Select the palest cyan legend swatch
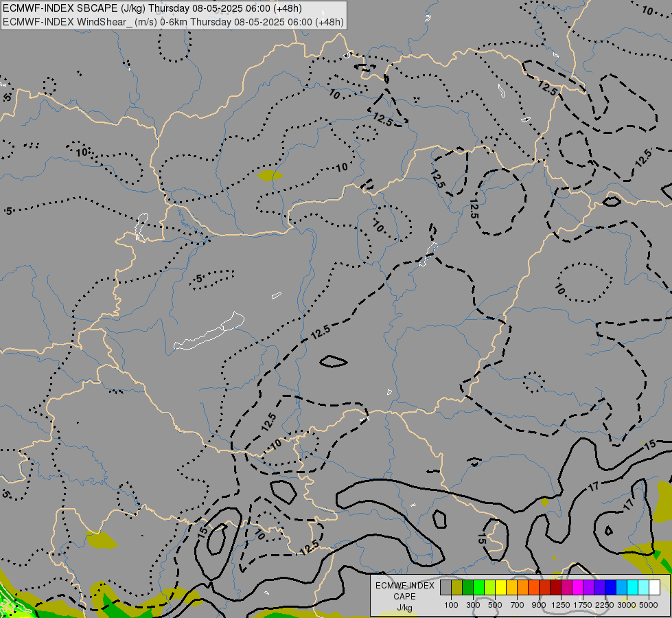 point(643,587)
